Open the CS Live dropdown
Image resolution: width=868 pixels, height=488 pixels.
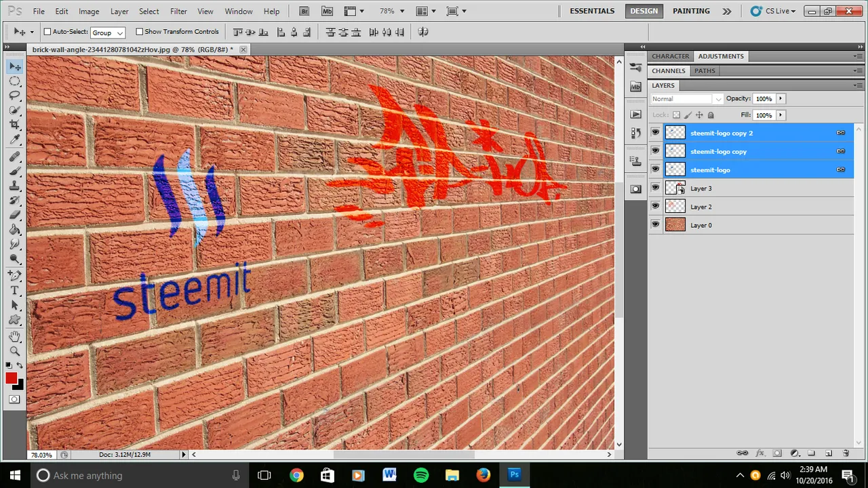coord(773,12)
